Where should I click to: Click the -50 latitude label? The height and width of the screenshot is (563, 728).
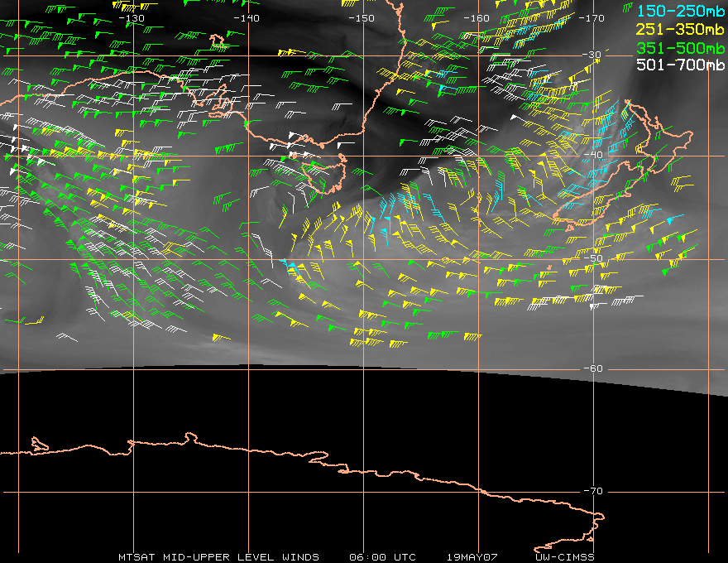tap(593, 257)
